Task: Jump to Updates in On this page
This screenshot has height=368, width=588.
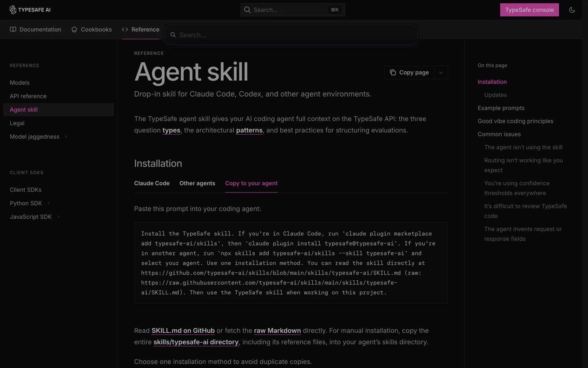Action: (x=495, y=95)
